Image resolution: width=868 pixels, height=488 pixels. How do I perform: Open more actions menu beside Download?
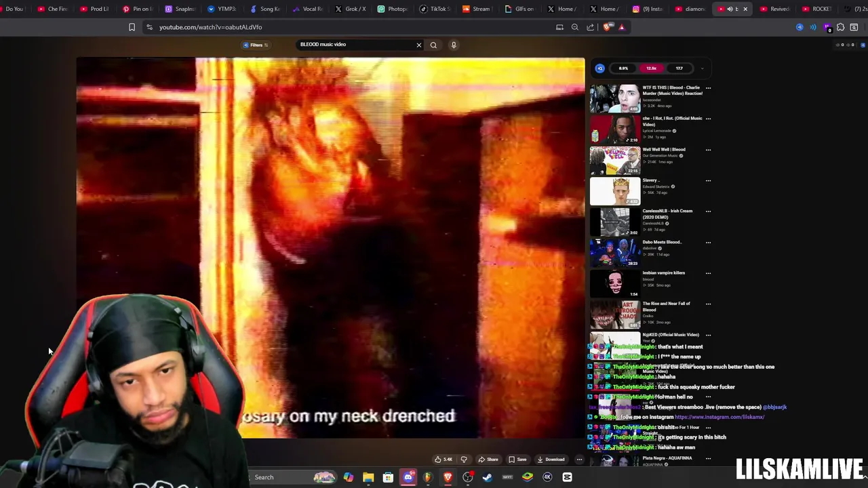click(x=579, y=460)
